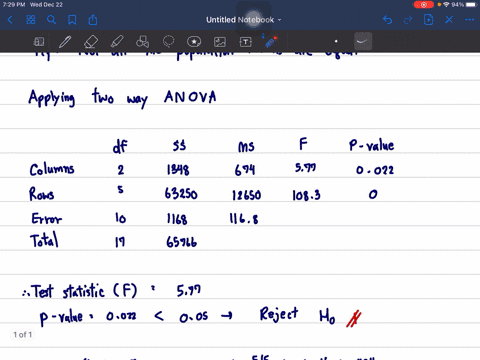Tap the red screen recording indicator
The image size is (480, 360).
coord(424,5)
